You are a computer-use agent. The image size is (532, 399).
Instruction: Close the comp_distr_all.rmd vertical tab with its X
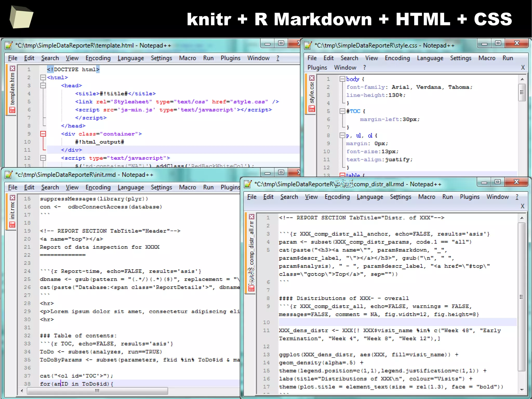pos(251,217)
